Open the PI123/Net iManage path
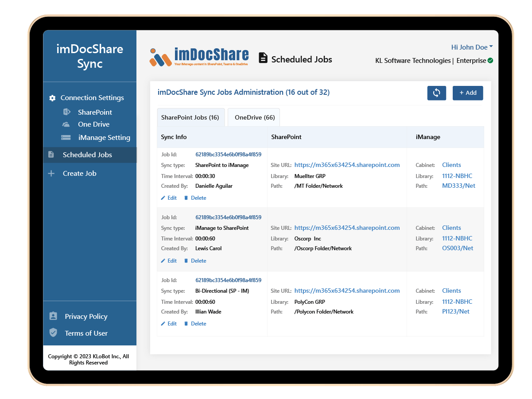This screenshot has width=532, height=399. 456,311
